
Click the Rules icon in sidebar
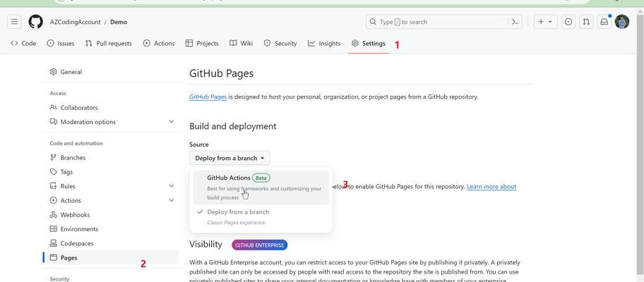[53, 186]
